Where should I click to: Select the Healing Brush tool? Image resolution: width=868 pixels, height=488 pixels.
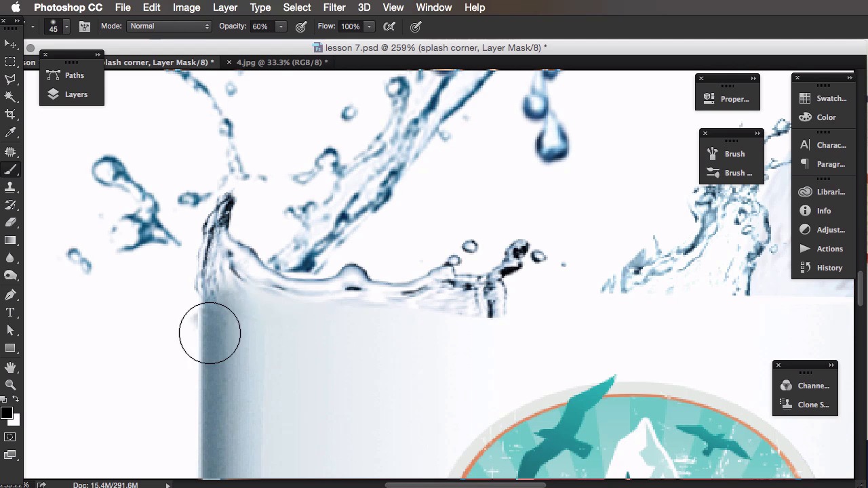click(x=10, y=152)
